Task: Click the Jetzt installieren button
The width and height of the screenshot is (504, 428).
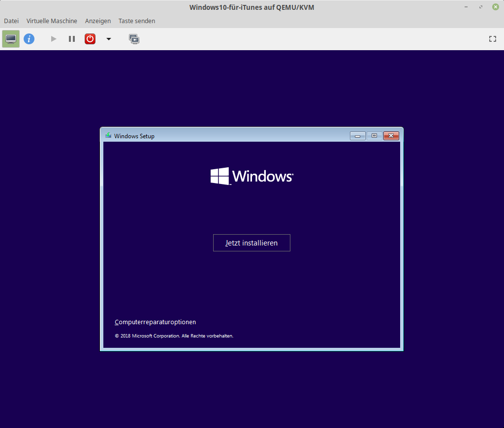Action: tap(252, 243)
